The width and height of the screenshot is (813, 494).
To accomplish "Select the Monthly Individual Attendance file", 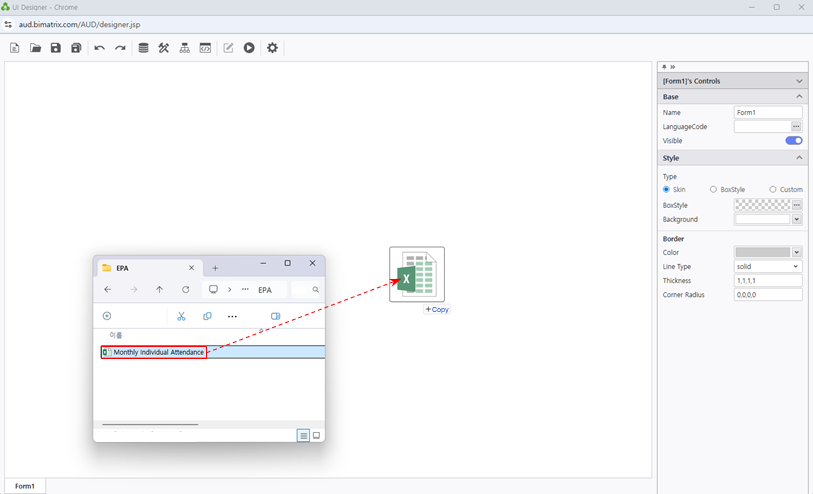I will click(x=158, y=352).
